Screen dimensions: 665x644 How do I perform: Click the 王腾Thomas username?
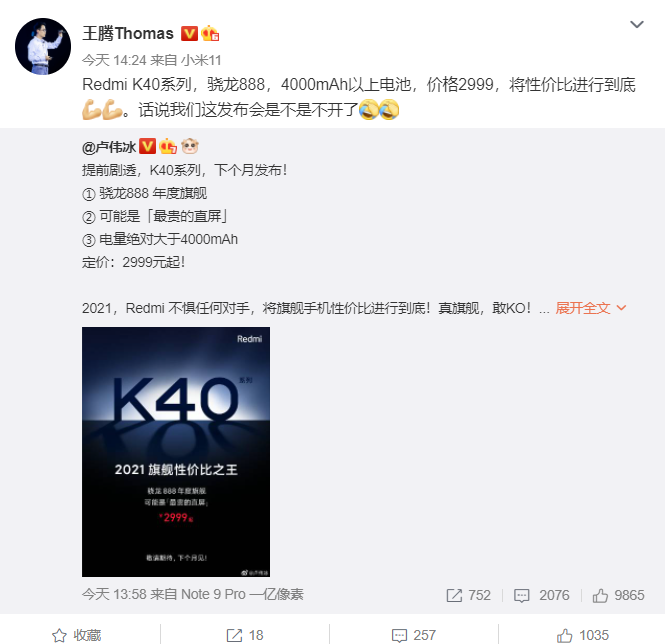(x=128, y=34)
